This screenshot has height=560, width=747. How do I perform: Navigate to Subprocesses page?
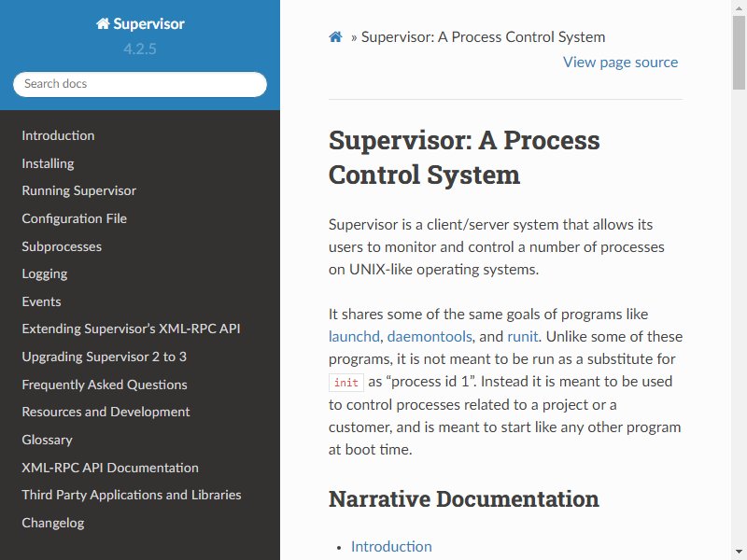coord(62,246)
